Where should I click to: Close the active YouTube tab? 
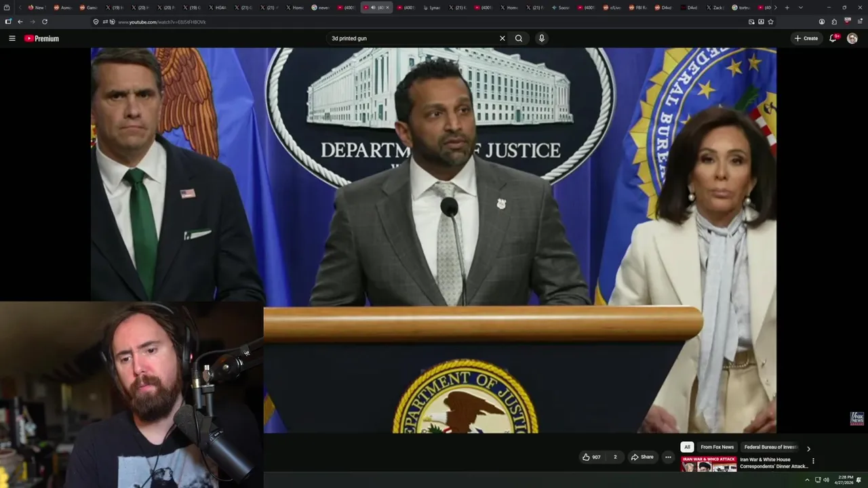point(387,7)
